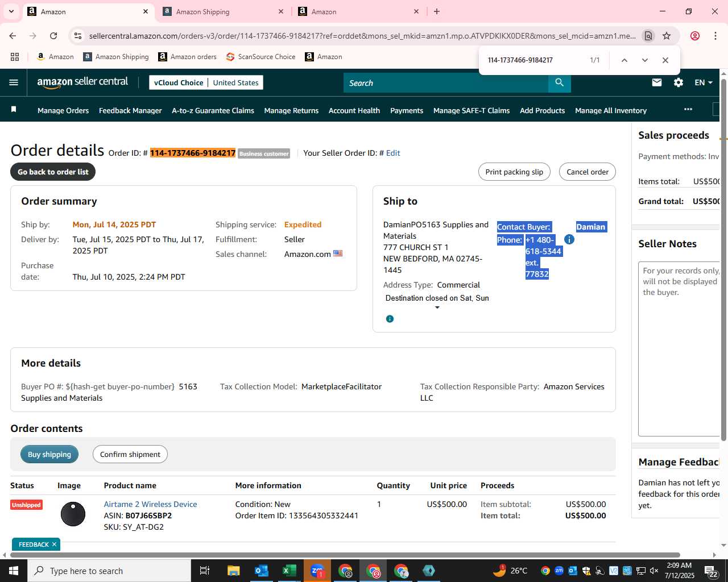
Task: Click Edit seller order ID link
Action: (393, 153)
